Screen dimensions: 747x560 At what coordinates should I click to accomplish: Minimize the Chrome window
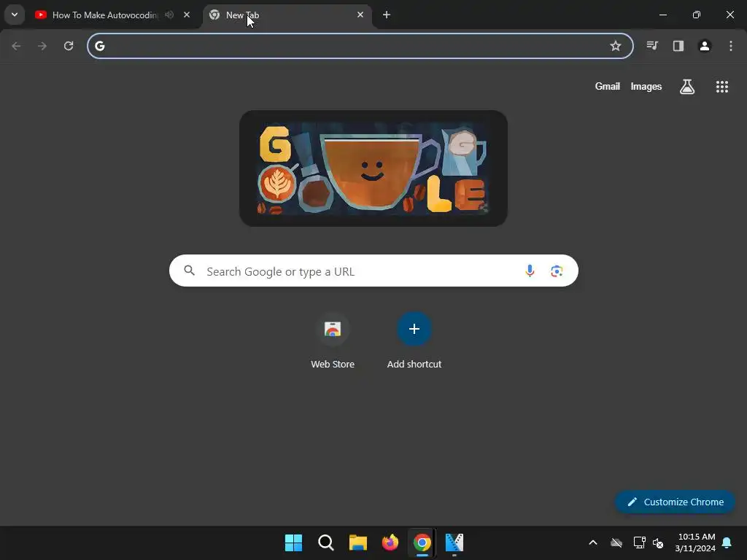[x=662, y=15]
